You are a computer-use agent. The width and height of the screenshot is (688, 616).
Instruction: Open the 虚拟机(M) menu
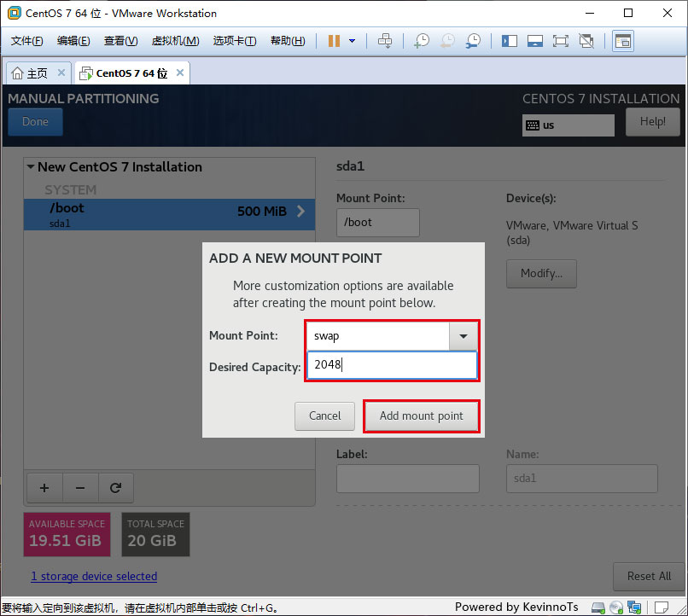click(175, 41)
